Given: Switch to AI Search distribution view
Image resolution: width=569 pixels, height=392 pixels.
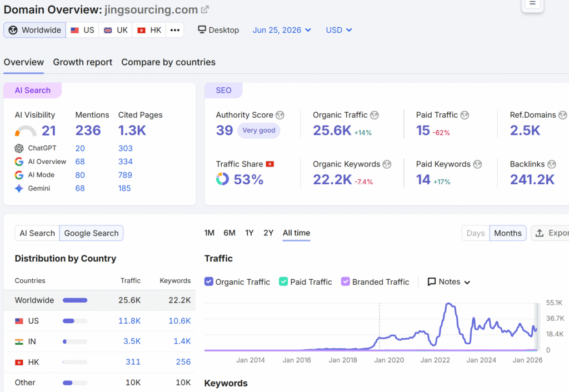Looking at the screenshot, I should click(37, 233).
